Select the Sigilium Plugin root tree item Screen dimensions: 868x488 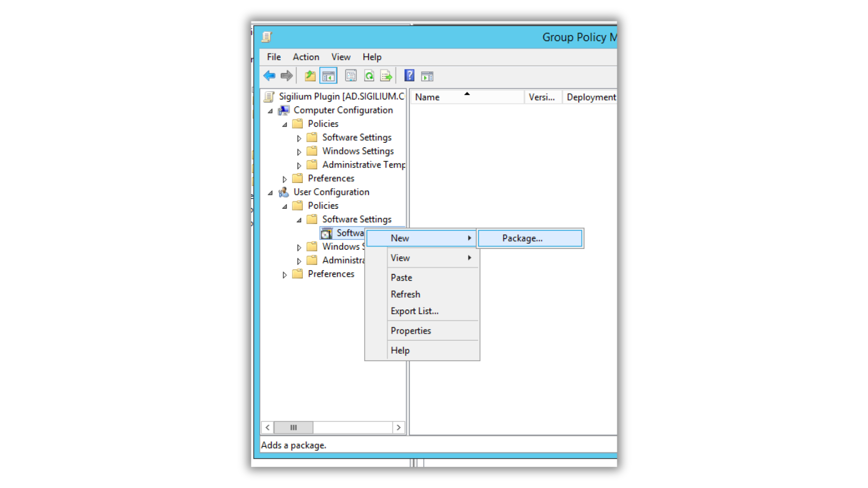[x=341, y=96]
